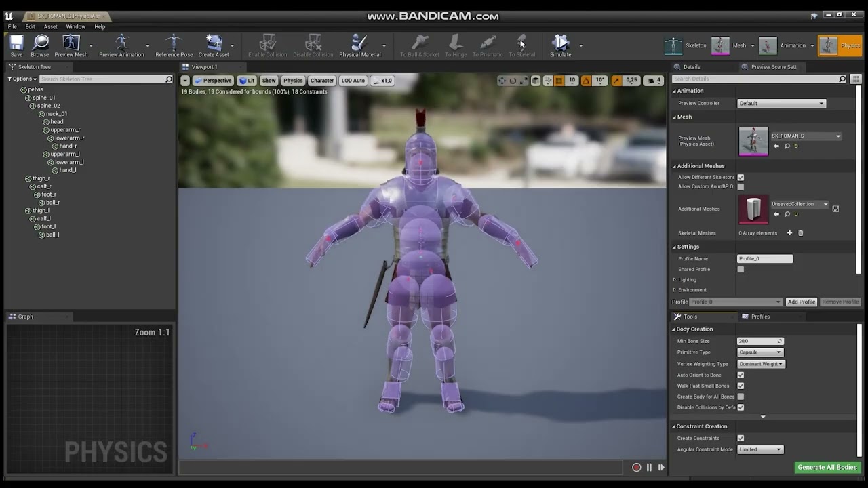Open the Physics viewport menu button
This screenshot has height=488, width=868.
(293, 80)
